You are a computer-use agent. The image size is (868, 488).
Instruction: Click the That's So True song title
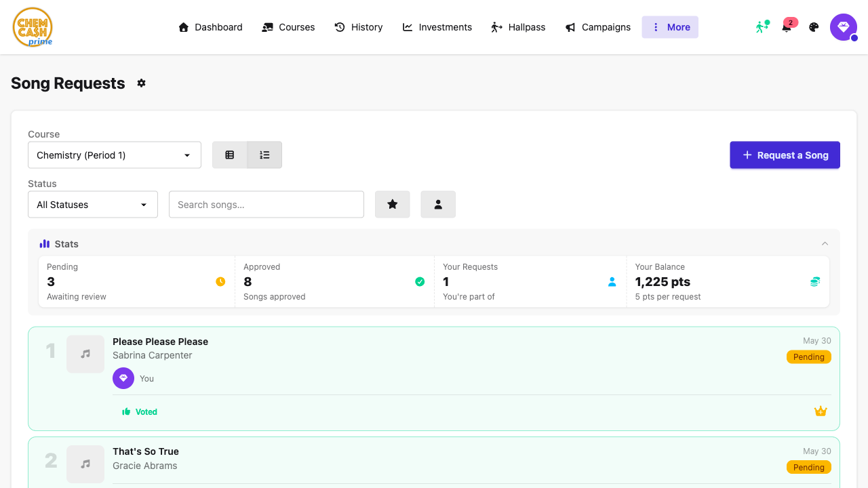(146, 451)
